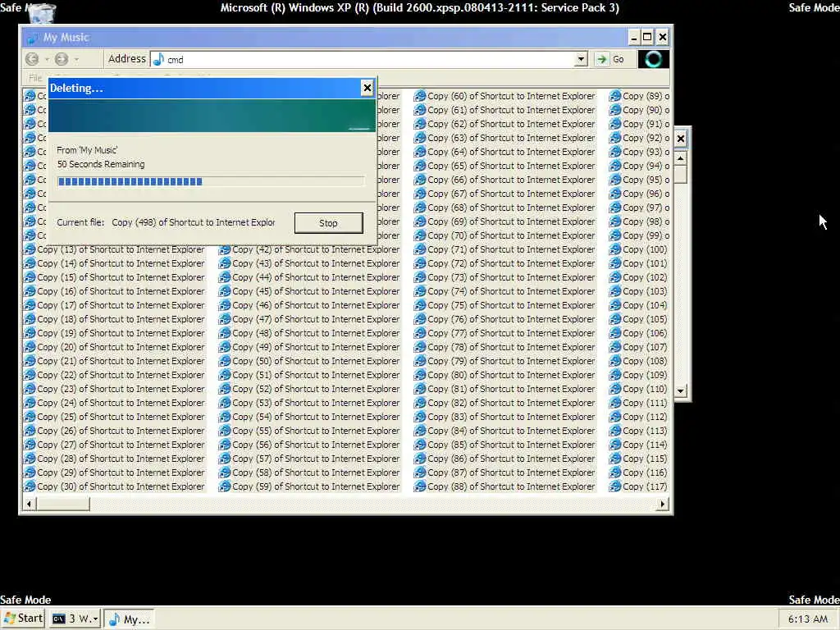Open the Forward button history dropdown
840x630 pixels.
[x=76, y=59]
